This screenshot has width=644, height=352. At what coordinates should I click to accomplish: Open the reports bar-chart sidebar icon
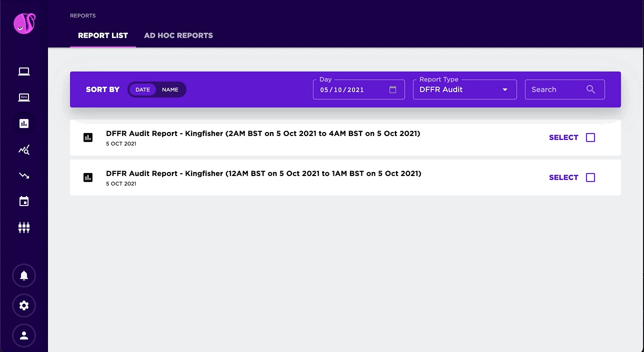(x=24, y=123)
